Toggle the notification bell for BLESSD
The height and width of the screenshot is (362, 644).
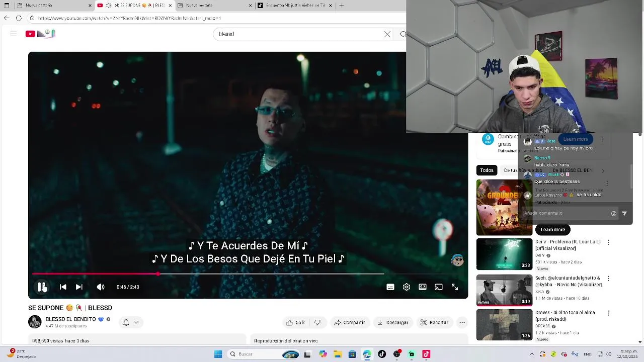(x=126, y=322)
